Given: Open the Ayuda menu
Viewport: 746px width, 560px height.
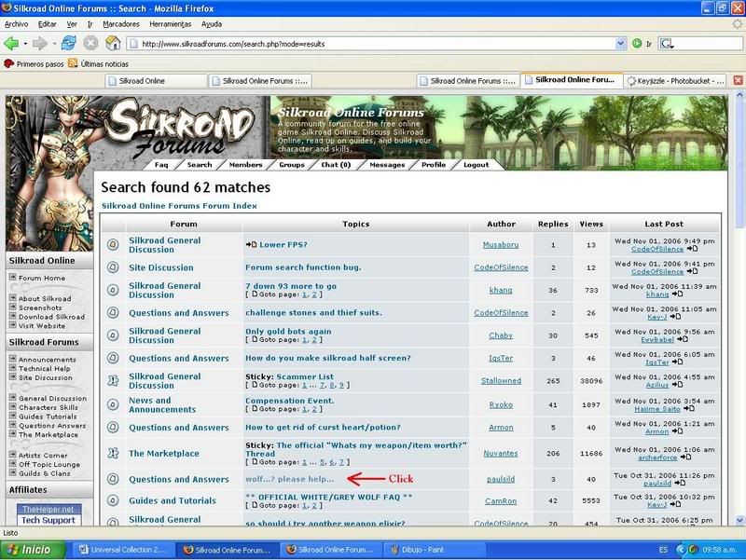Looking at the screenshot, I should click(212, 24).
